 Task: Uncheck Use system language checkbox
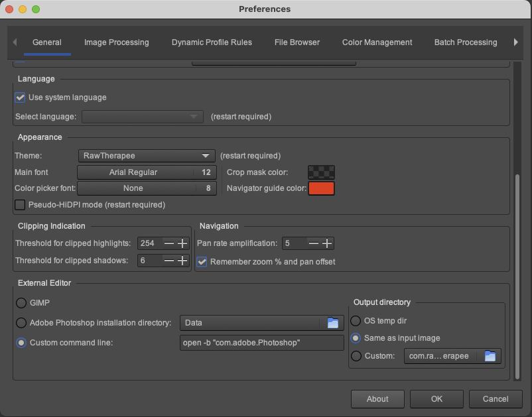[x=21, y=97]
